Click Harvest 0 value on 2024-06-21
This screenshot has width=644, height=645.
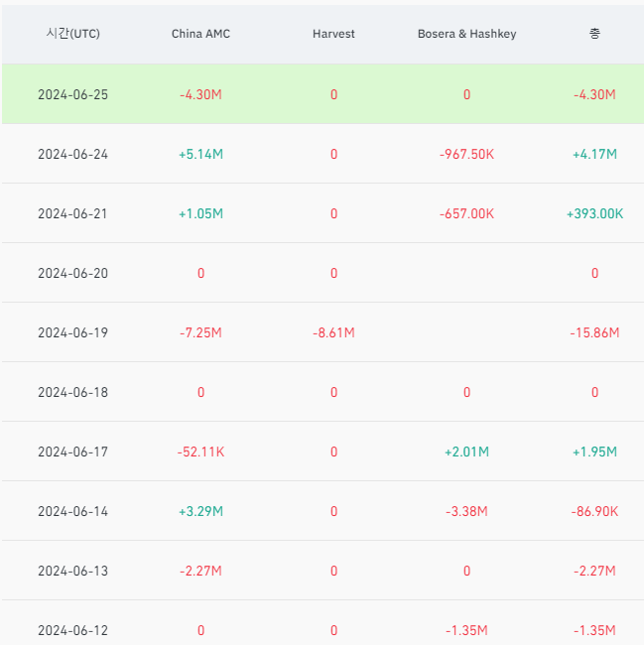coord(334,214)
